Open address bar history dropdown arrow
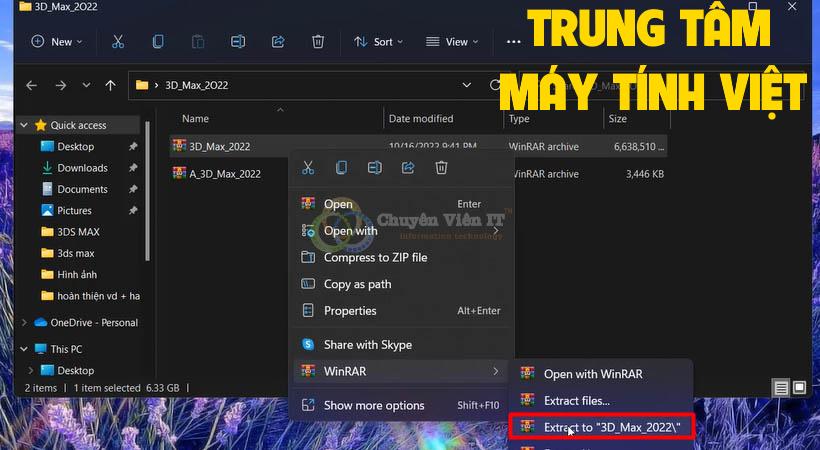 (466, 85)
